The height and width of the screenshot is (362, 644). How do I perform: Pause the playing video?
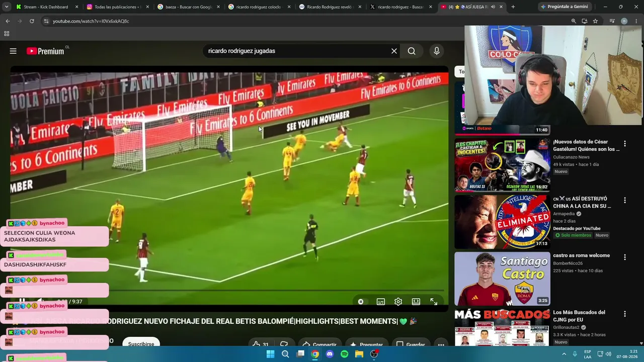pyautogui.click(x=22, y=302)
